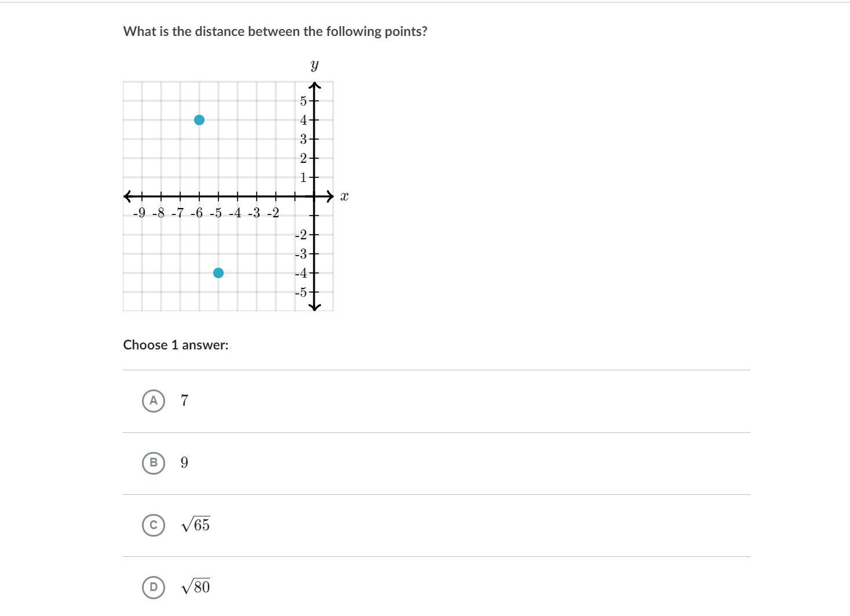The width and height of the screenshot is (850, 616).
Task: Click the y axis label
Action: tap(315, 65)
